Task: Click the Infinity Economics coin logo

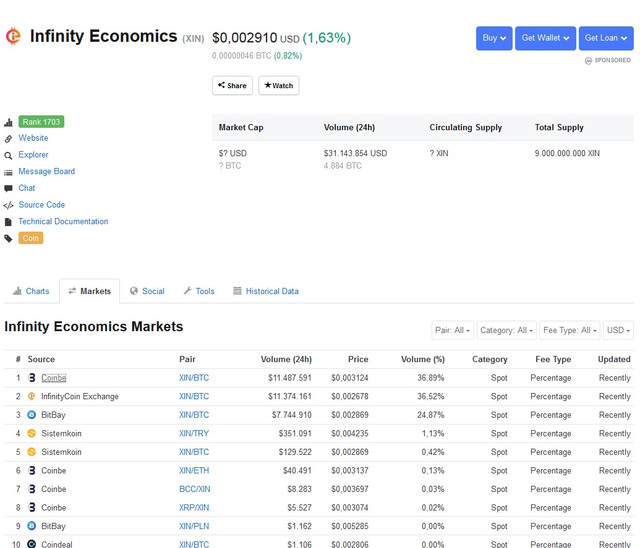Action: 13,36
